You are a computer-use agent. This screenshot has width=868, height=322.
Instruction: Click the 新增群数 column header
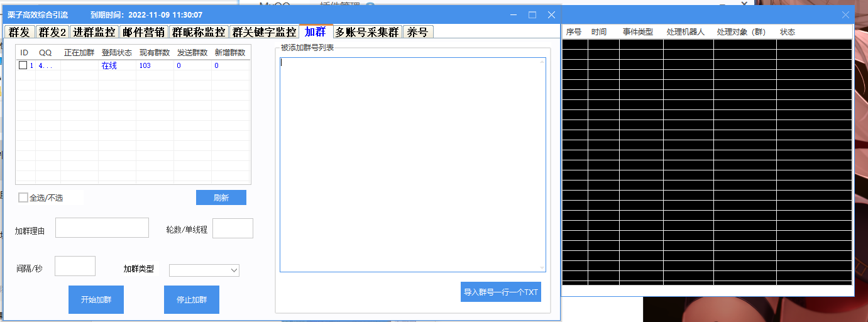pos(230,53)
